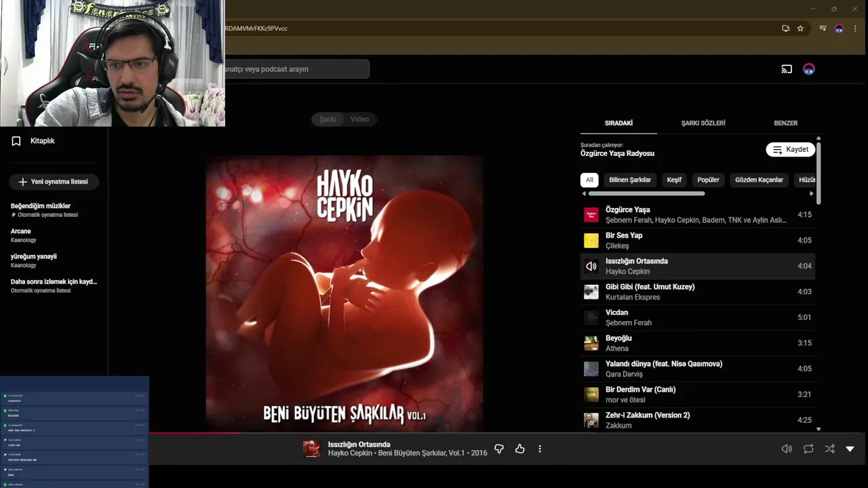Mute the player volume
Screen dimensions: 868x488
coord(787,449)
